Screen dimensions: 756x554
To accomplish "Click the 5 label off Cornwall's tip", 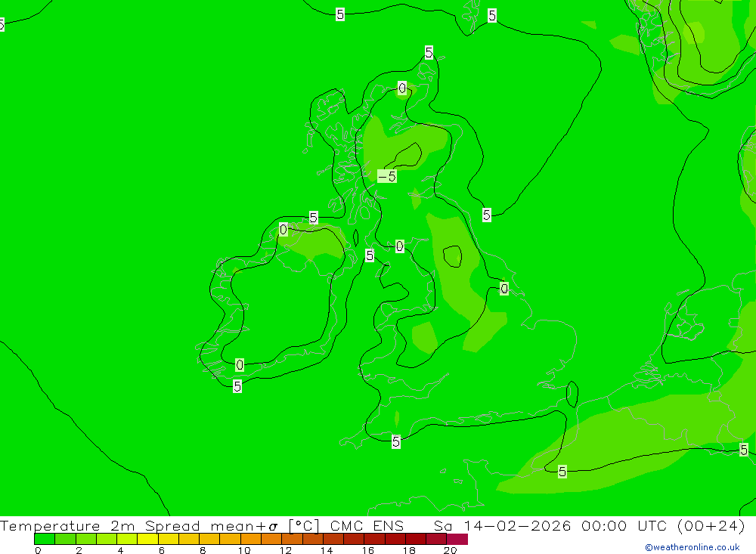I will pos(396,441).
